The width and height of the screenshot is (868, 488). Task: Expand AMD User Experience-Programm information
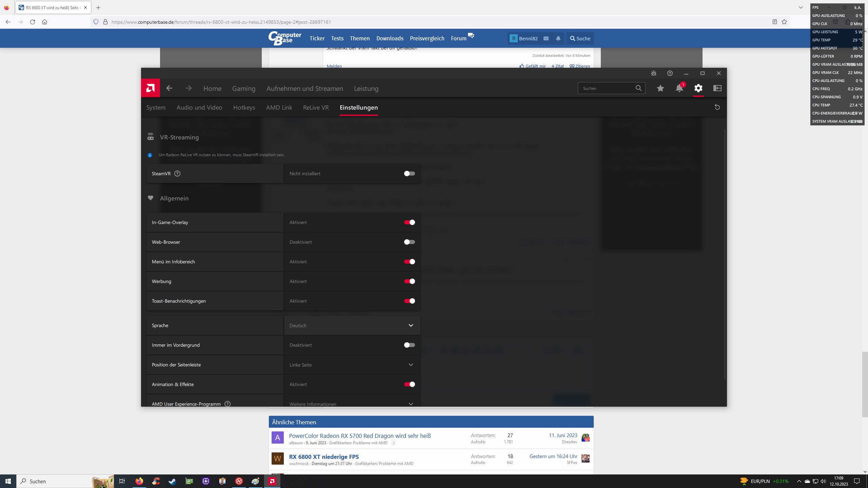(411, 404)
